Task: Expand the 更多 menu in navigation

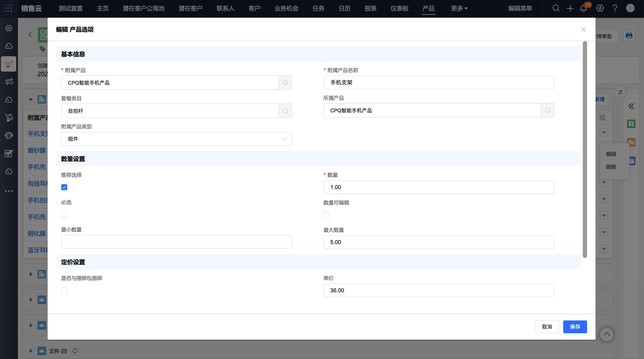Action: [x=459, y=8]
